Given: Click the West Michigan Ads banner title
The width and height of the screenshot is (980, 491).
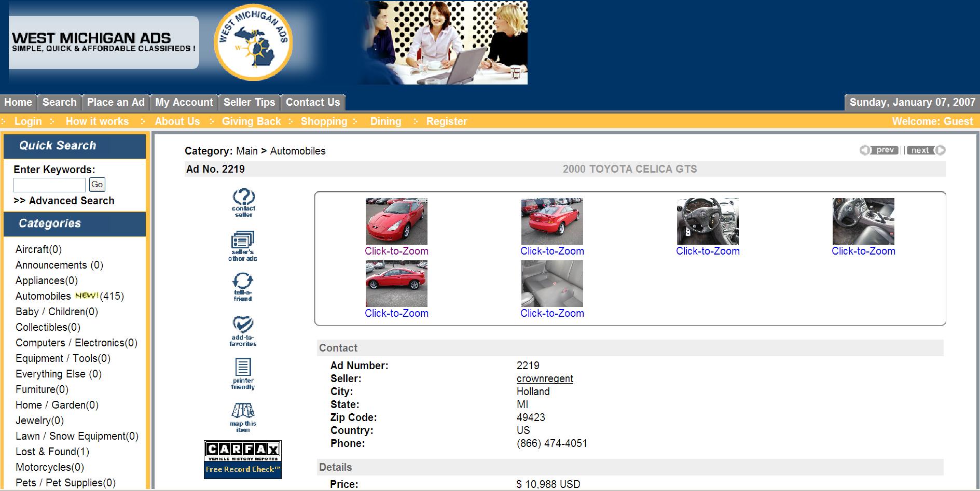Looking at the screenshot, I should [x=104, y=42].
